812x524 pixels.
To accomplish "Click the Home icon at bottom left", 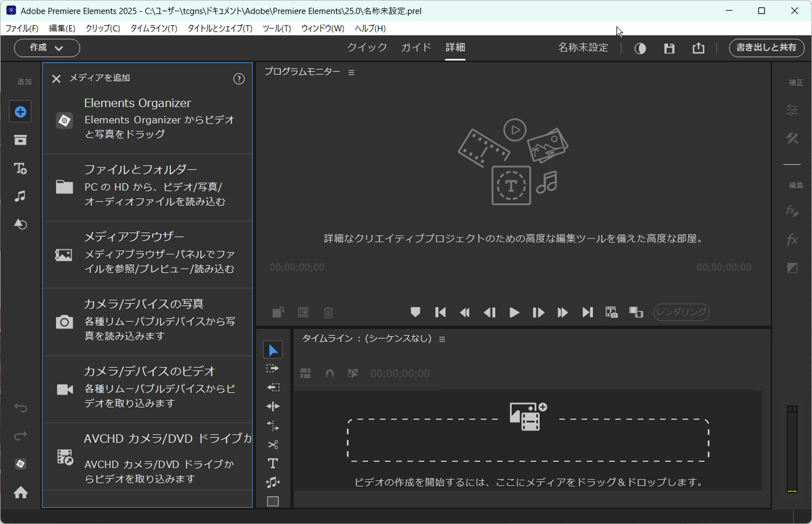I will 20,492.
